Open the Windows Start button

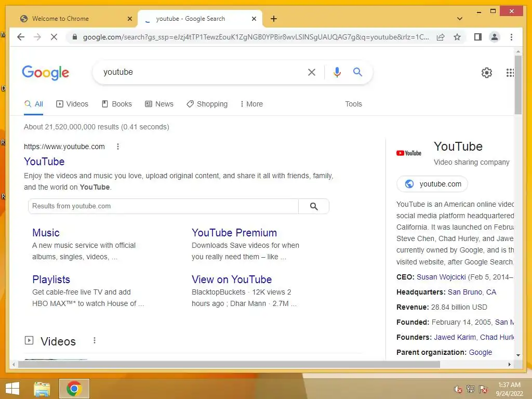(12, 389)
